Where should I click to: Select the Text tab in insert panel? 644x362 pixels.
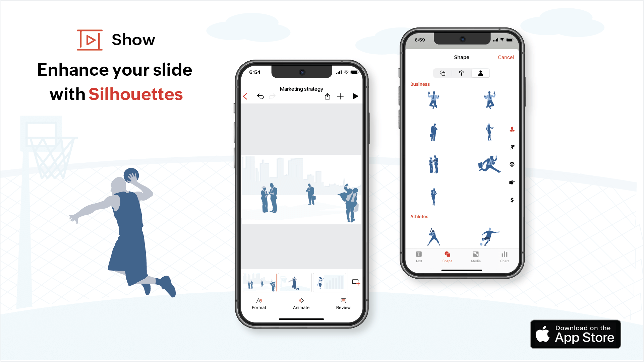(x=418, y=257)
